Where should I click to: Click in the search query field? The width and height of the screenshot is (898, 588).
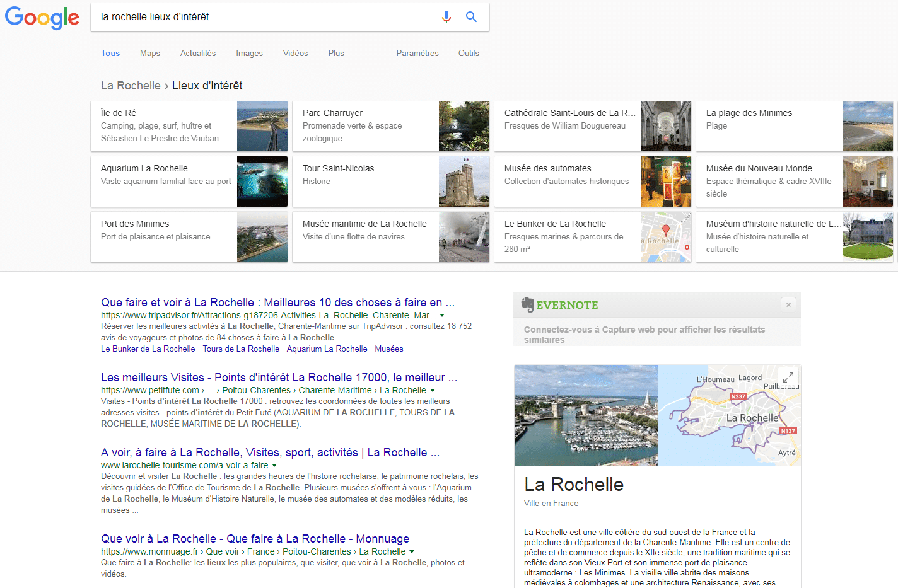(265, 17)
